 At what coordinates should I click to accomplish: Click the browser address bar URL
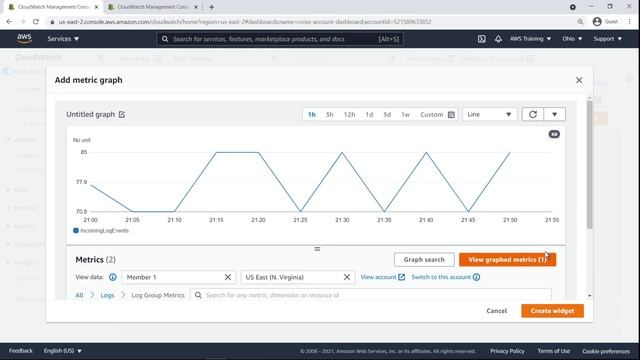(x=245, y=22)
